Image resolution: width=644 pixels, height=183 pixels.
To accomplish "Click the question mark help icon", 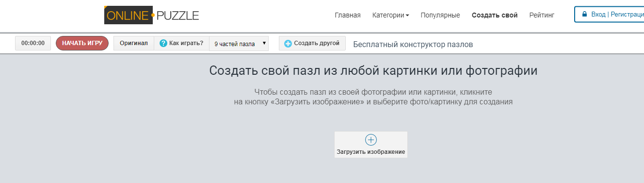I will [163, 43].
